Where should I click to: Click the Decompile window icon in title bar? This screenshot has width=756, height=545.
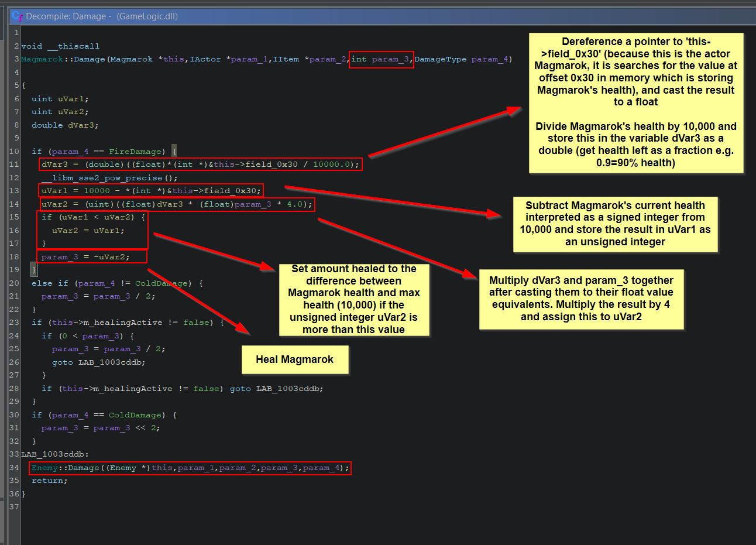(x=16, y=16)
